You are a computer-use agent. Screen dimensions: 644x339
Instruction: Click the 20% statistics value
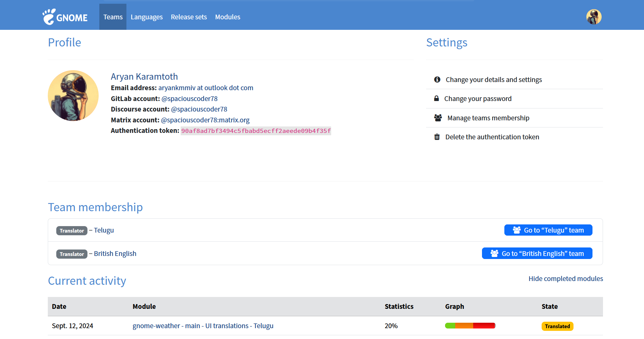pyautogui.click(x=391, y=326)
